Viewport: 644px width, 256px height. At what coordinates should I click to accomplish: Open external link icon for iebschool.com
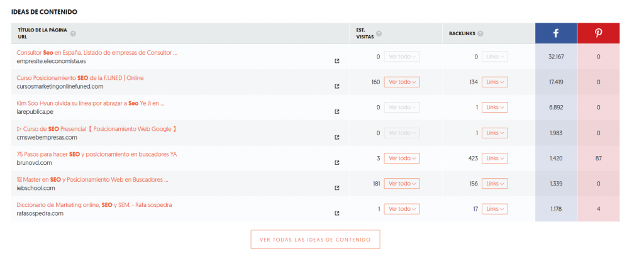click(x=337, y=188)
